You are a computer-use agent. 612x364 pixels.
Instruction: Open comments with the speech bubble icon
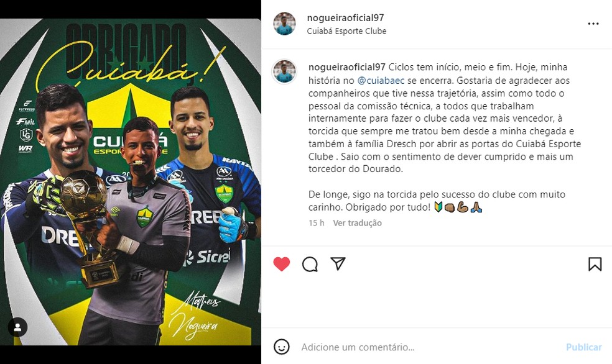[x=310, y=264]
